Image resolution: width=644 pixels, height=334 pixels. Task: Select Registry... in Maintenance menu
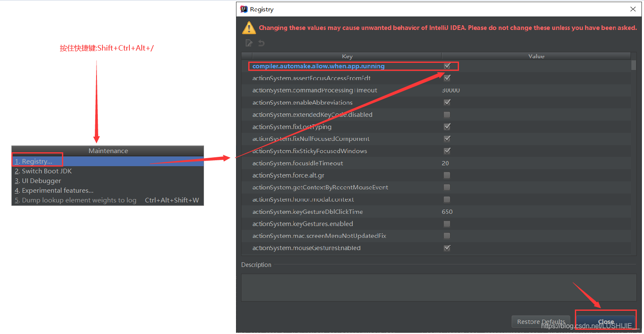pyautogui.click(x=108, y=161)
